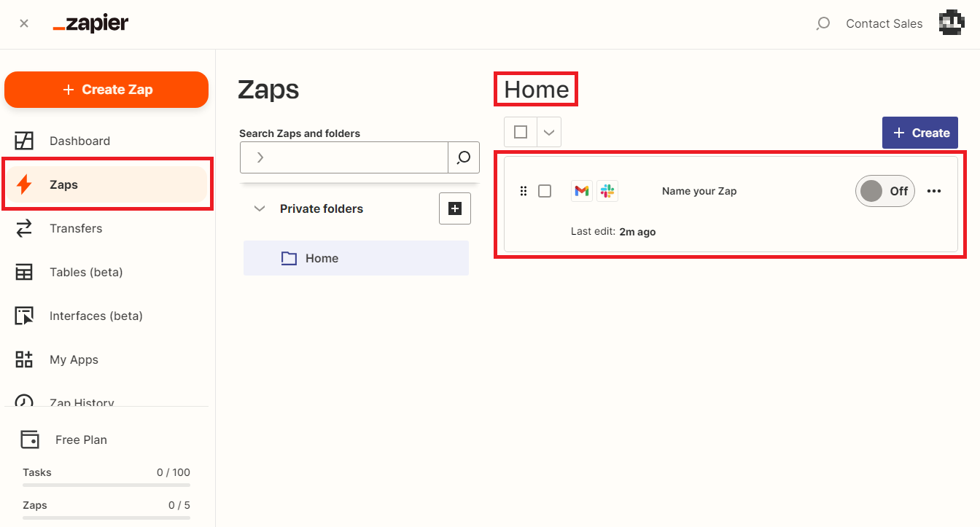This screenshot has width=980, height=527.
Task: Select the Home folder in the tree
Action: [356, 258]
